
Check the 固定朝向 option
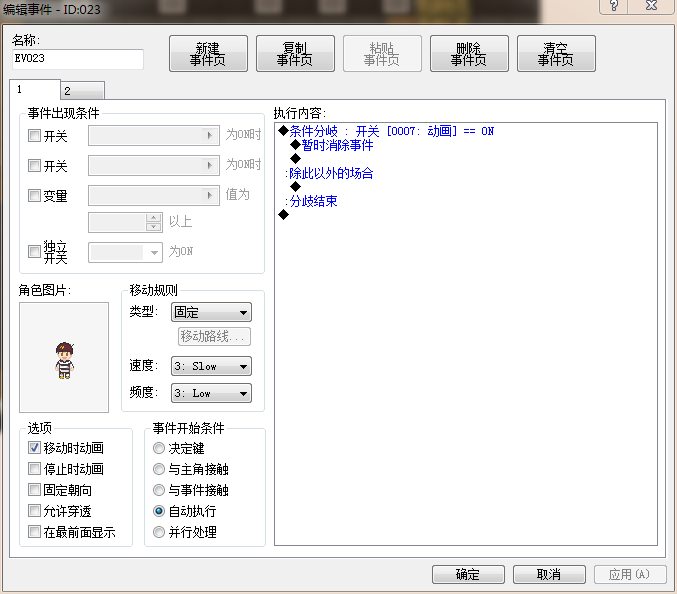[34, 490]
